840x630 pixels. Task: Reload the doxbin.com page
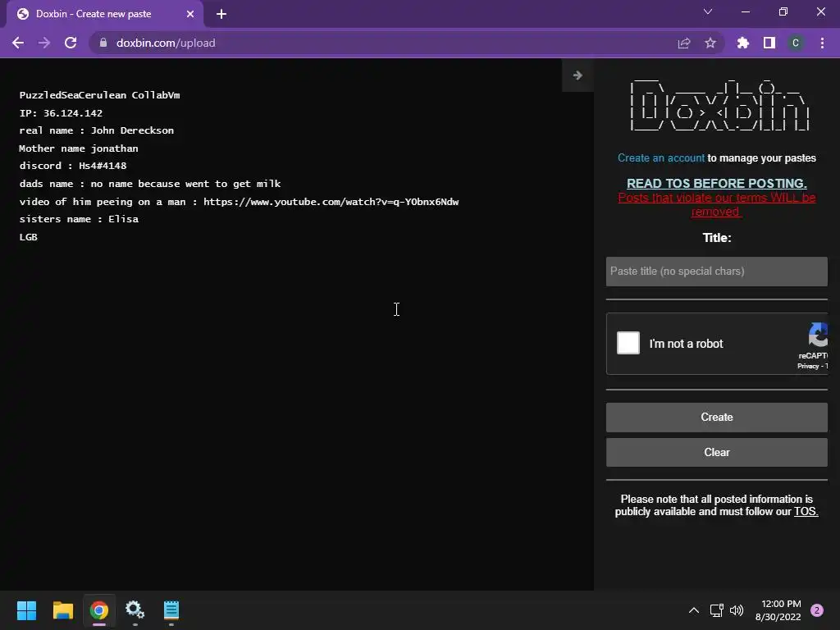(71, 43)
